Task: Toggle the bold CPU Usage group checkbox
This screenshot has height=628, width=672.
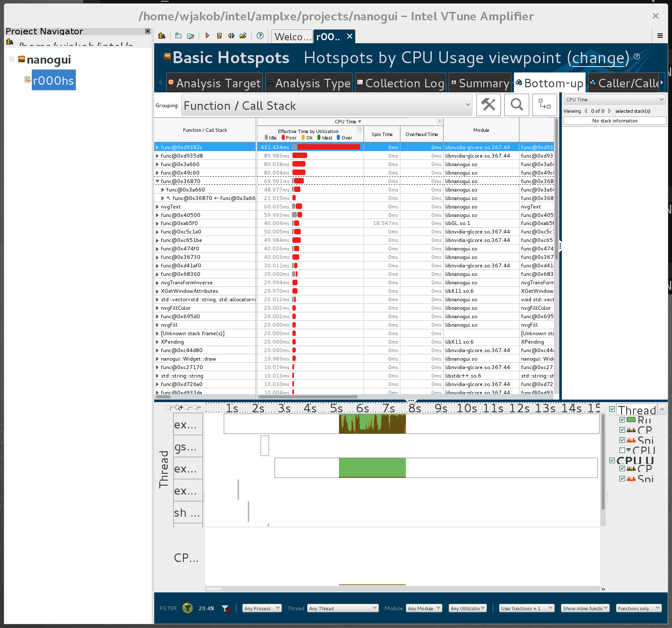Action: click(612, 460)
